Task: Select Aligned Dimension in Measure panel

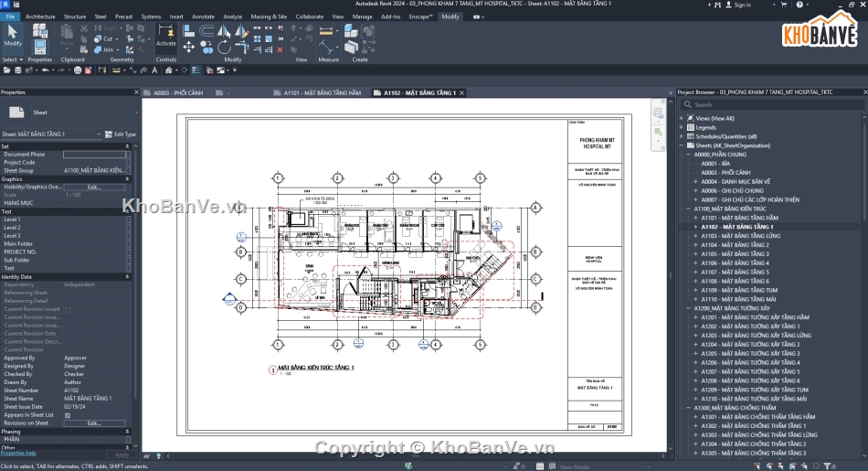Action: tap(326, 48)
